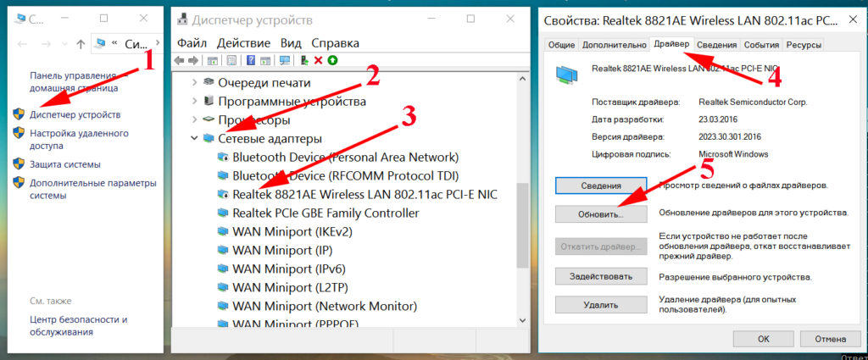The width and height of the screenshot is (868, 360).
Task: Select the Драйвер tab
Action: point(671,44)
